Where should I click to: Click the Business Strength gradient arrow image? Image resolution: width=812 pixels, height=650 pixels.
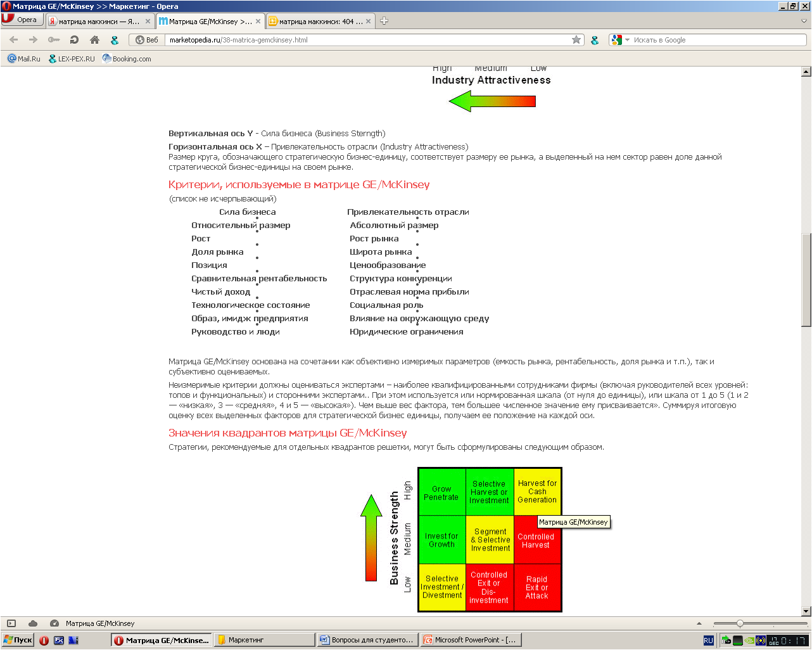[371, 537]
